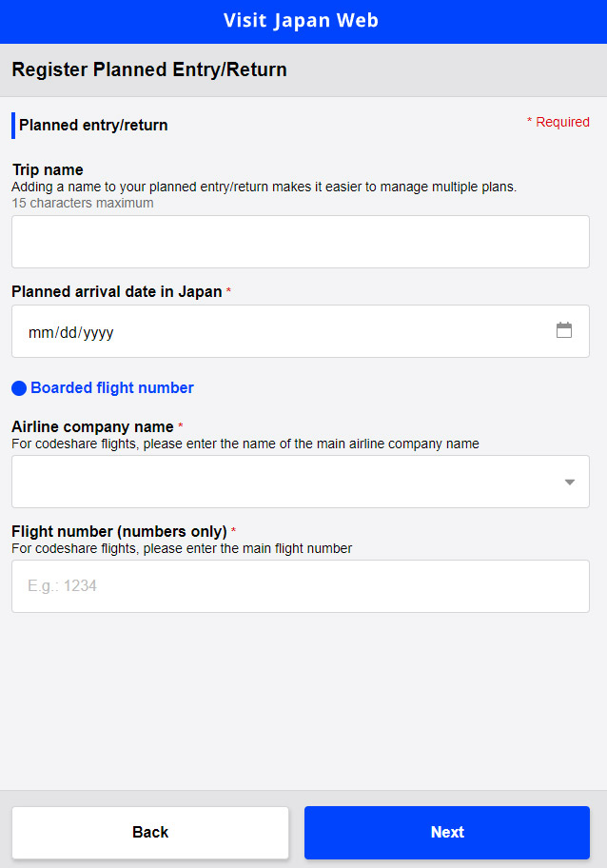Click the Trip name label
This screenshot has width=607, height=868.
[48, 170]
